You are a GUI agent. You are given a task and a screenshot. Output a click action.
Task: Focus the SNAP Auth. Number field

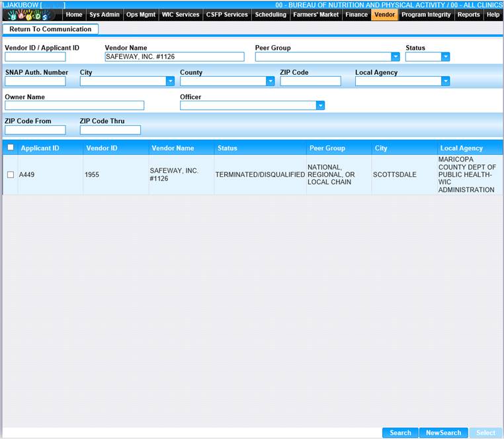coord(35,81)
